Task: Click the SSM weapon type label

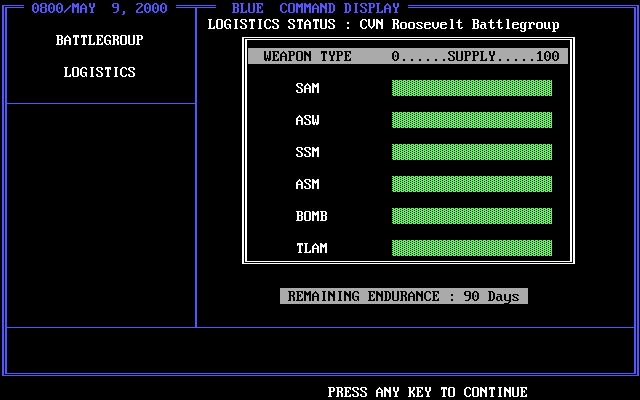Action: 307,152
